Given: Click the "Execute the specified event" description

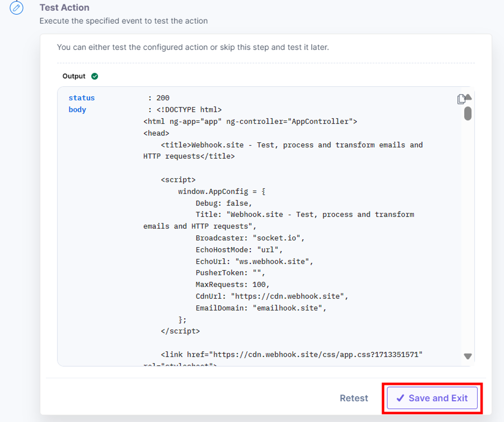Looking at the screenshot, I should pyautogui.click(x=124, y=21).
